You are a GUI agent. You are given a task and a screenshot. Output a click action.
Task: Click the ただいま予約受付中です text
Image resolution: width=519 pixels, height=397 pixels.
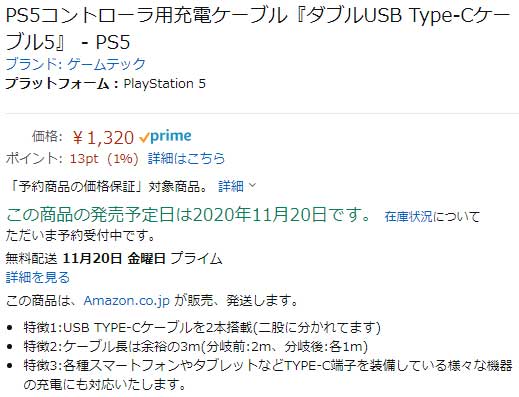point(80,236)
